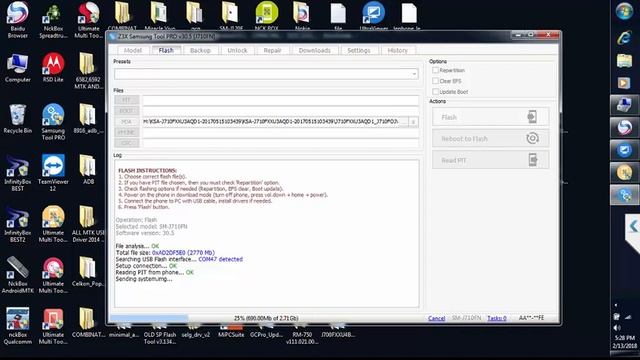
Task: Click the volume speaker tray icon
Action: 617,328
